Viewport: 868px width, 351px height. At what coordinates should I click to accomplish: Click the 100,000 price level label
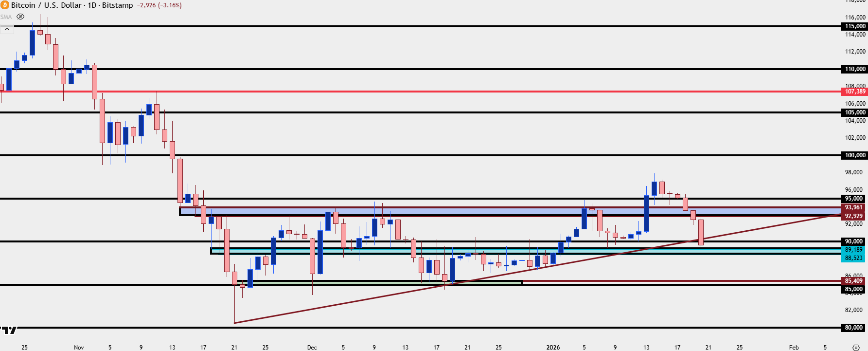click(854, 155)
